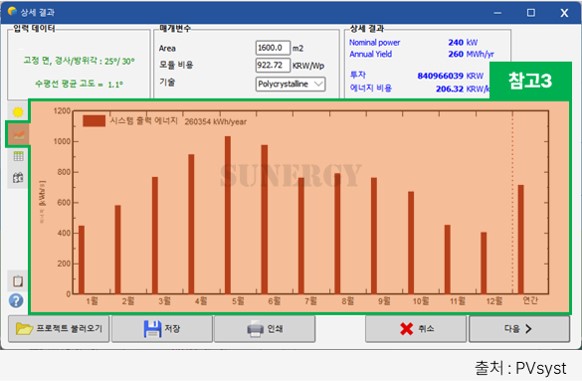The image size is (582, 381).
Task: Print the results with 인쇄 button
Action: point(265,329)
